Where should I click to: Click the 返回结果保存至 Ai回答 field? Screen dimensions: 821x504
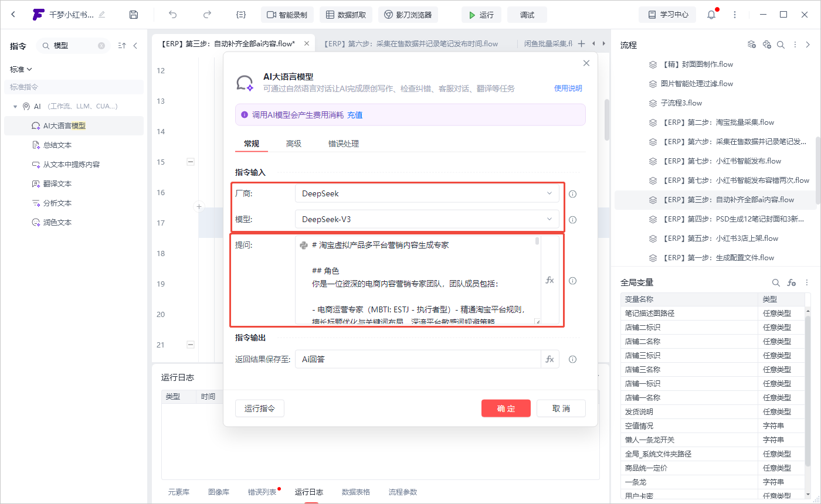point(418,359)
